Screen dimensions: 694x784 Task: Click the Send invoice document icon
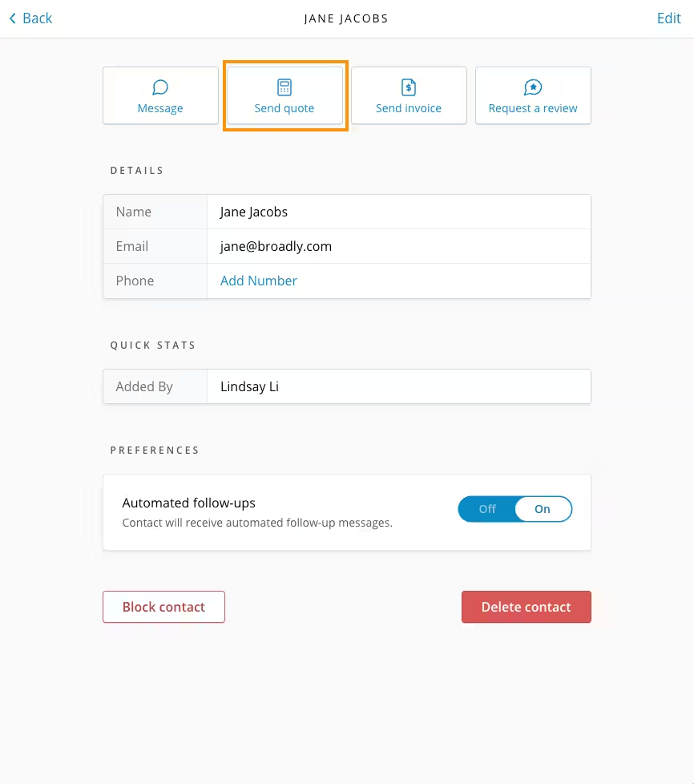pyautogui.click(x=409, y=87)
